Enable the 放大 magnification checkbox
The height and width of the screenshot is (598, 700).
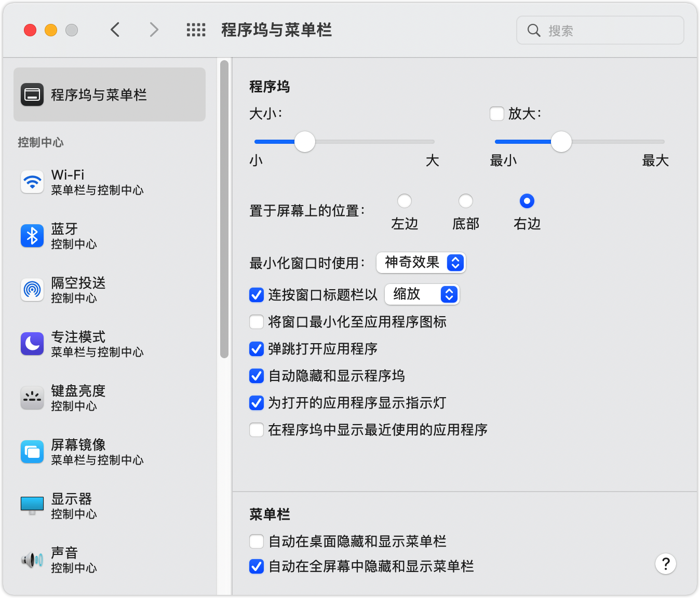click(x=497, y=114)
